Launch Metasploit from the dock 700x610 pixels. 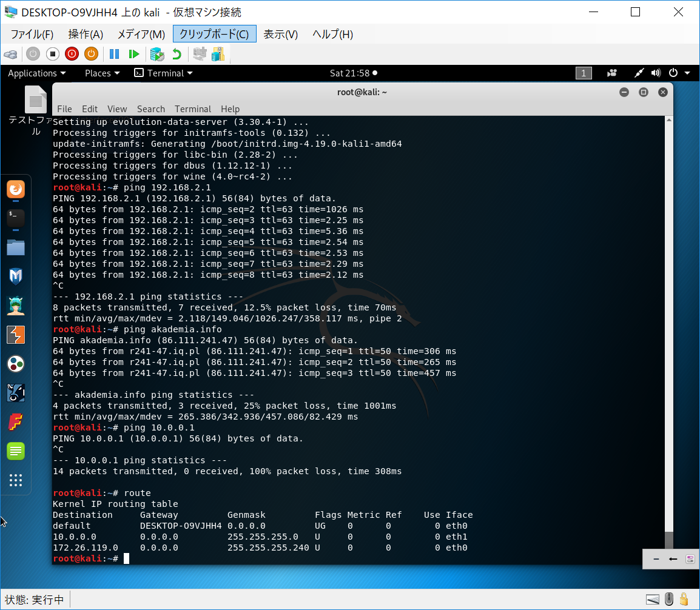tap(16, 277)
